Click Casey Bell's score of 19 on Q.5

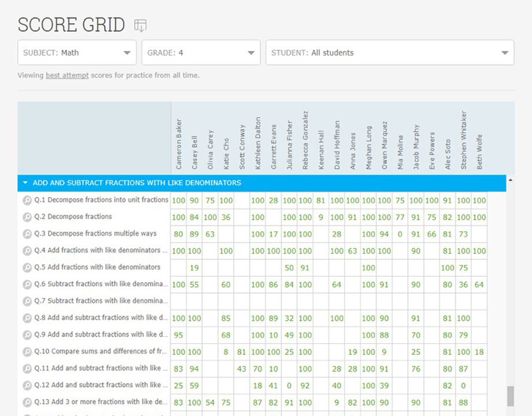tap(194, 268)
